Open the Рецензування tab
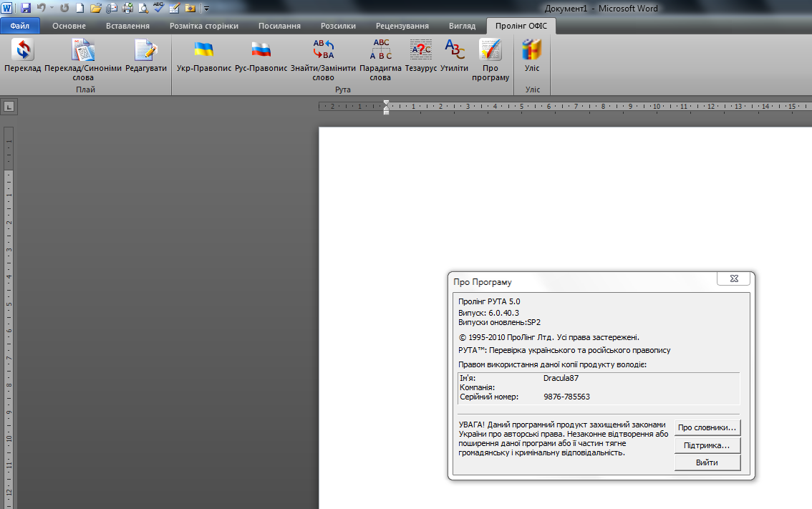 [x=402, y=26]
